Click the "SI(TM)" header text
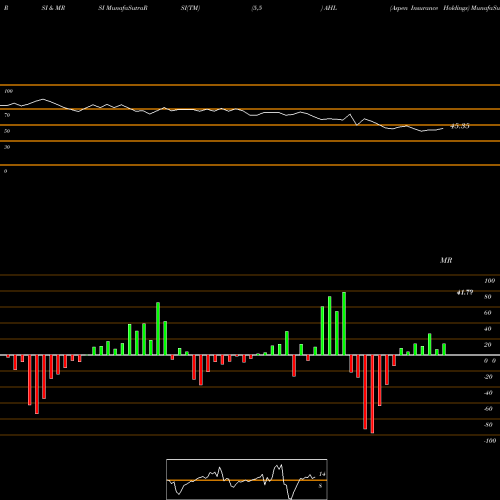 pyautogui.click(x=190, y=8)
